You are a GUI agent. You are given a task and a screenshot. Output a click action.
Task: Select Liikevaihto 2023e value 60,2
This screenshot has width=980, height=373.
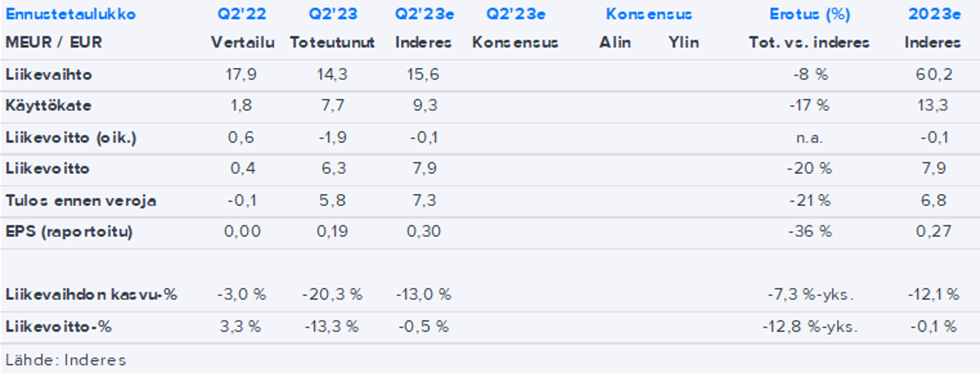[934, 74]
